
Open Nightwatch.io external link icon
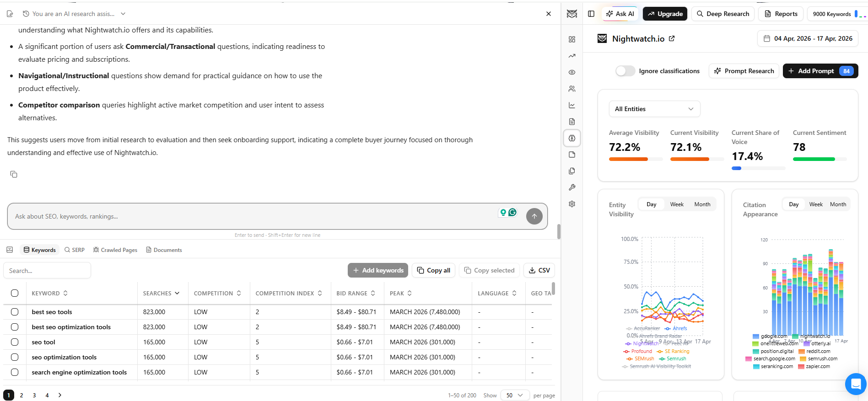(x=672, y=38)
